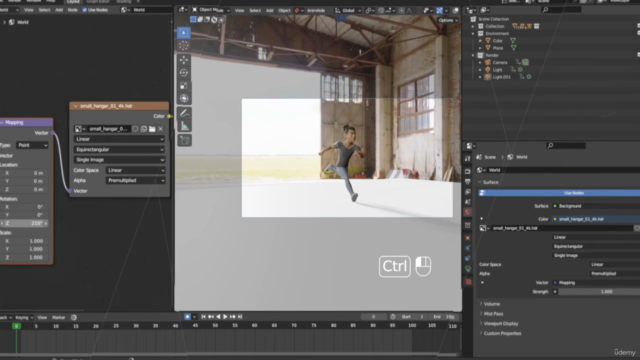Open the Texture properties tab
The width and height of the screenshot is (640, 360).
(468, 282)
